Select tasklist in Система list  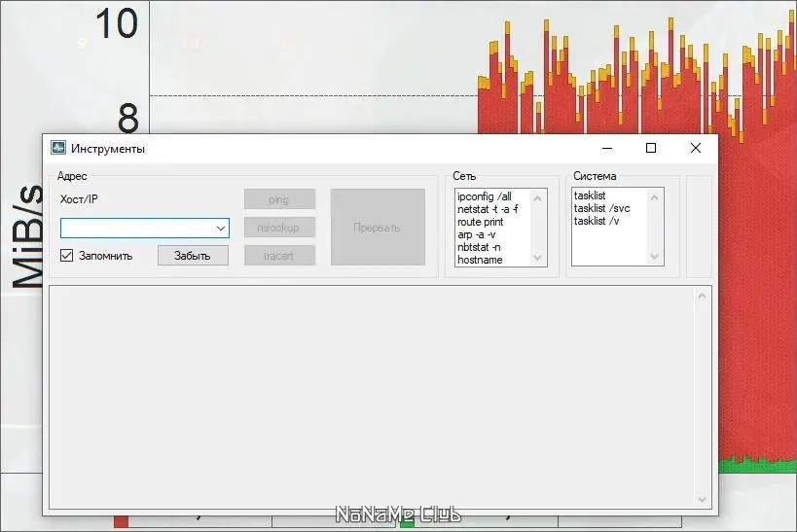coord(590,195)
